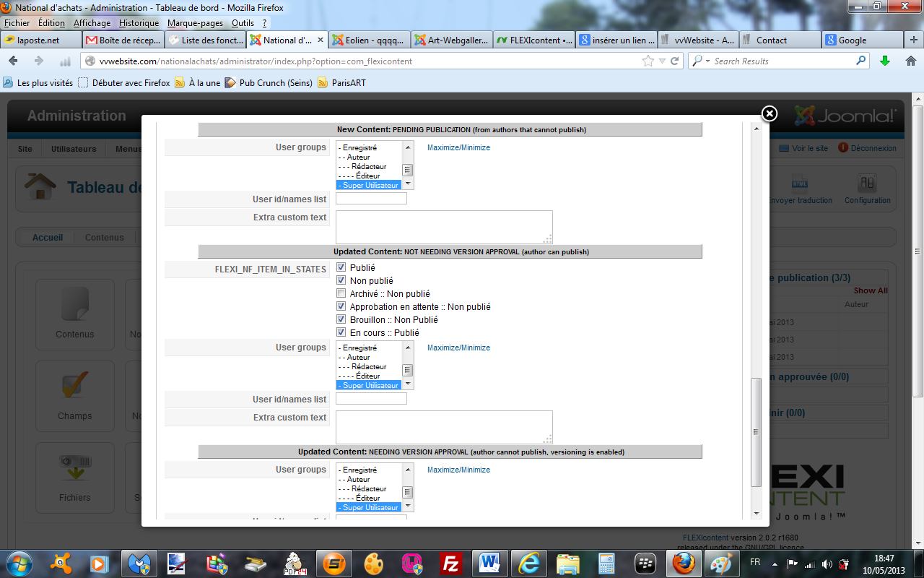Click Extra custom text area under Pending Publication
This screenshot has height=578, width=924.
[x=444, y=227]
